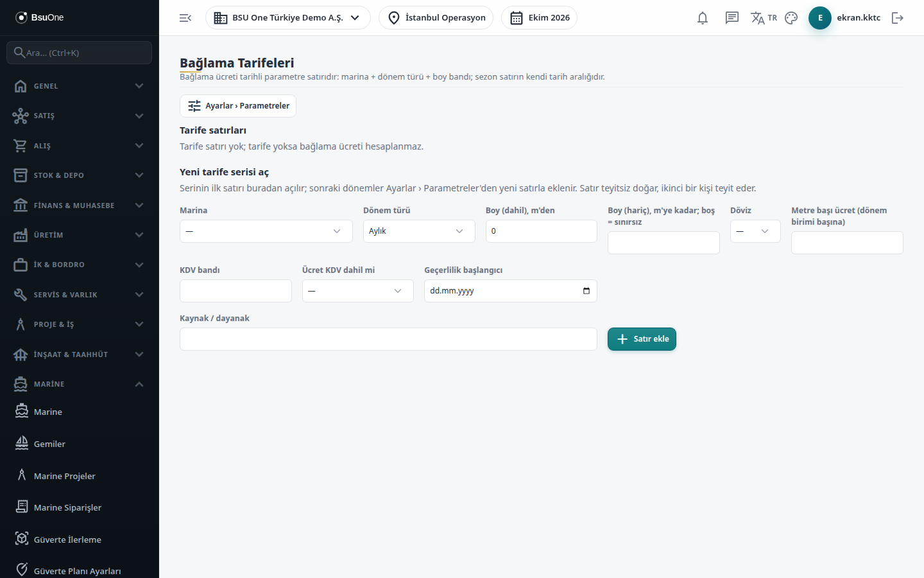Viewport: 924px width, 578px height.
Task: Open the Marina dropdown
Action: (266, 231)
